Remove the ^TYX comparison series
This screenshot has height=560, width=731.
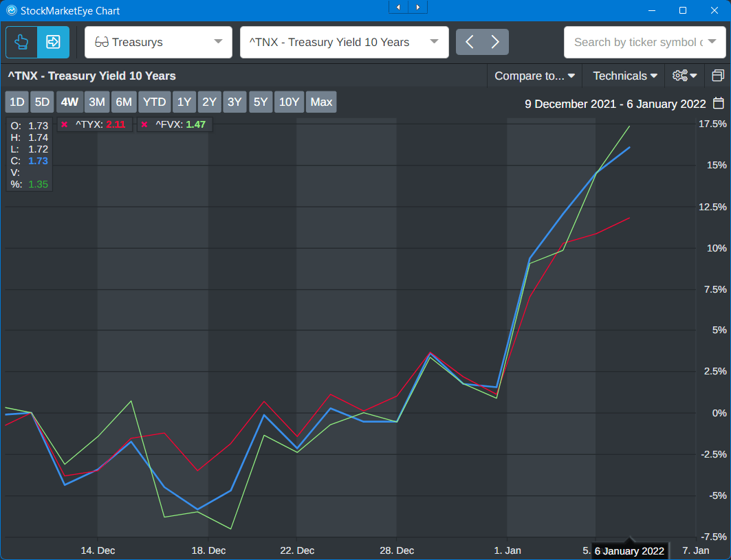64,124
